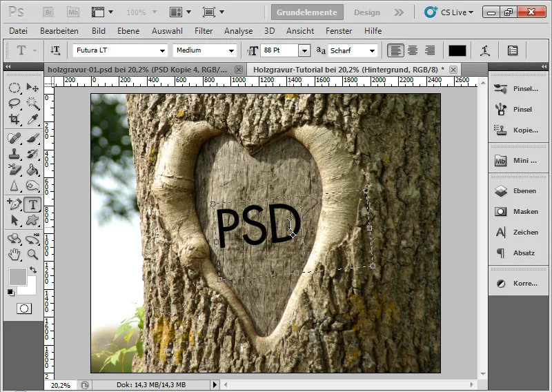The width and height of the screenshot is (552, 392).
Task: Open the Datei menu
Action: (x=19, y=31)
